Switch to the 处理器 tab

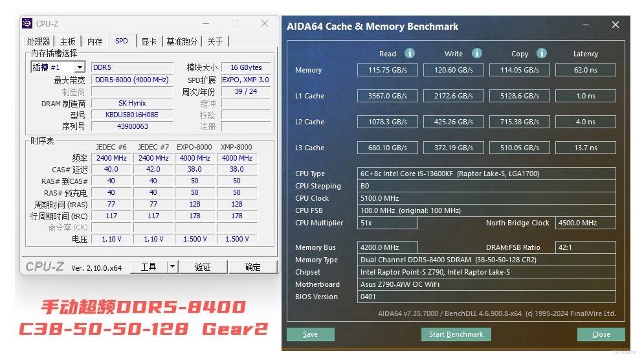pos(38,41)
